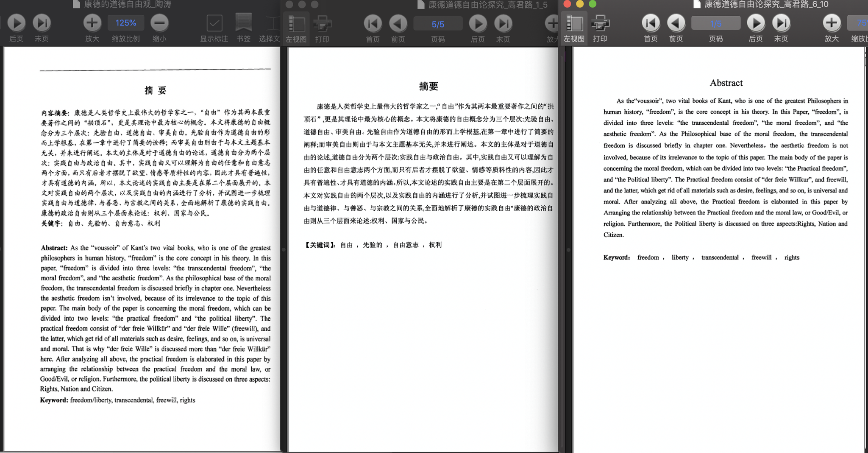
Task: Go to next page in 高君路_6_10 window
Action: click(756, 23)
